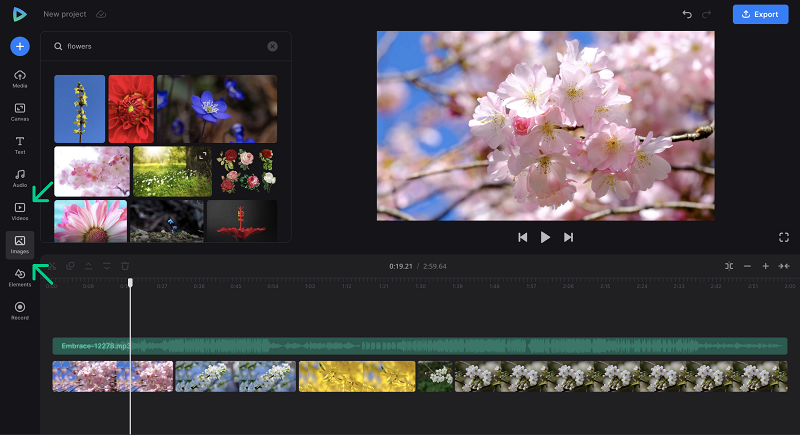Click the 0:19.21 current time display
800x435 pixels.
click(x=401, y=266)
